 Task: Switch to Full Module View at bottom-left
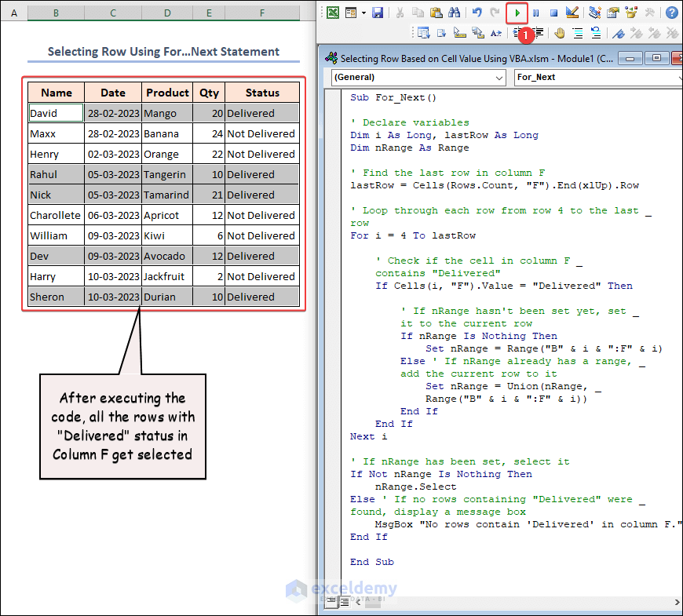(x=344, y=601)
